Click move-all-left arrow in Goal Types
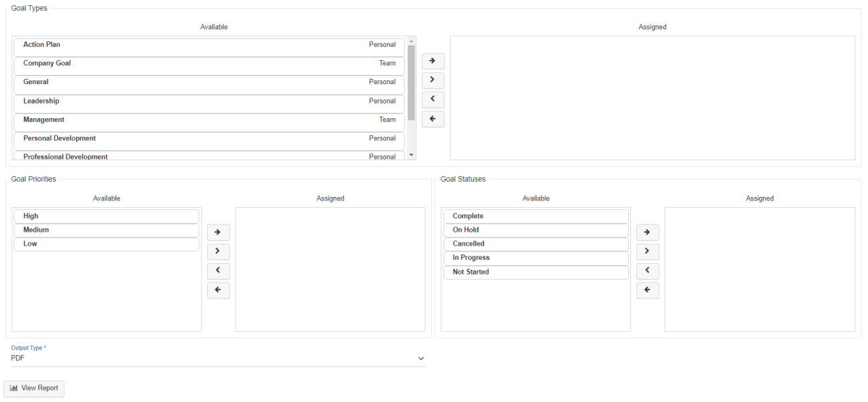 tap(433, 119)
